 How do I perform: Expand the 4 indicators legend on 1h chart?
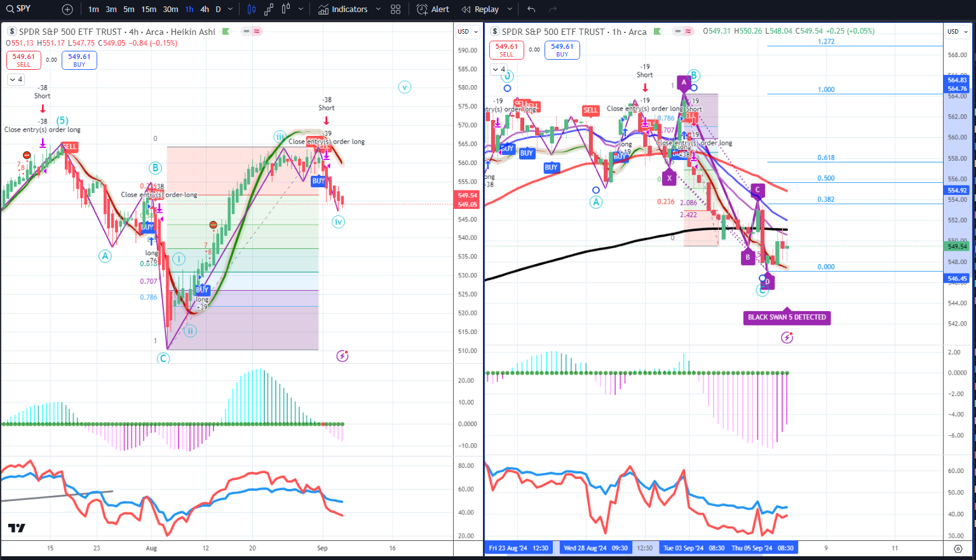(x=499, y=69)
